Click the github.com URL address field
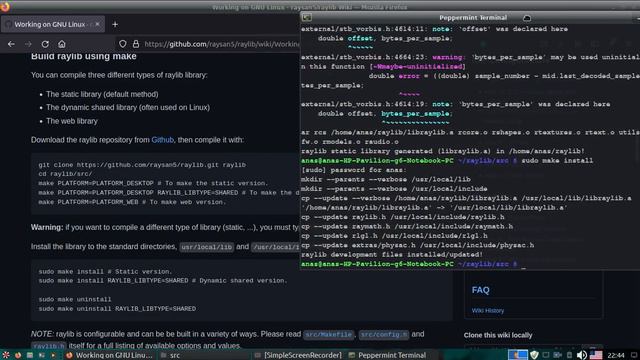The width and height of the screenshot is (640, 360). [222, 44]
